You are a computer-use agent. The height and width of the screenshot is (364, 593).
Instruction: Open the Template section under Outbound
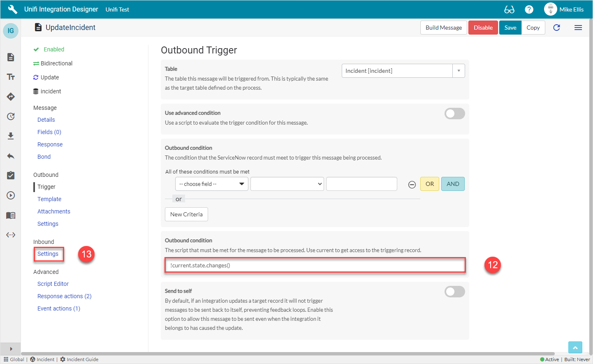click(x=49, y=199)
